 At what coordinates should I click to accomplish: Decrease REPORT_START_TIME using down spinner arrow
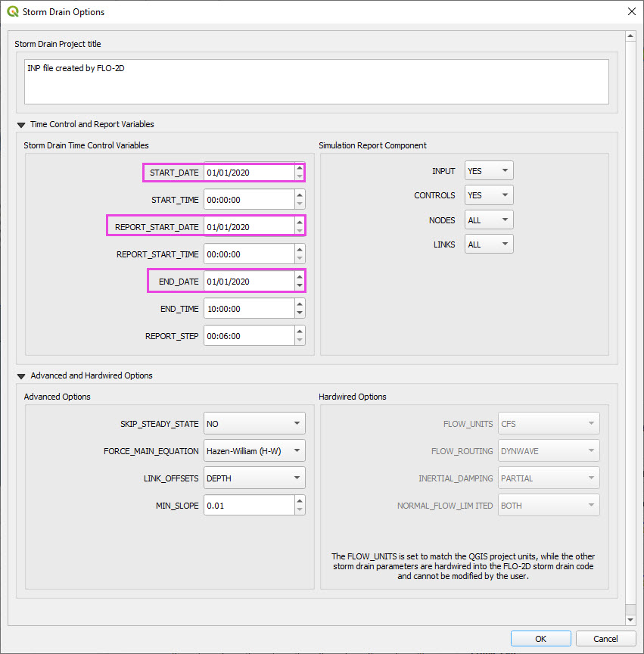(300, 259)
